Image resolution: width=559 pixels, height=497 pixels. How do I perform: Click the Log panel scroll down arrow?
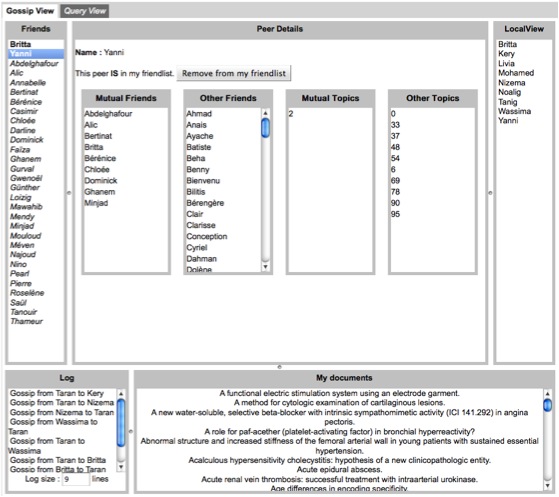point(121,467)
